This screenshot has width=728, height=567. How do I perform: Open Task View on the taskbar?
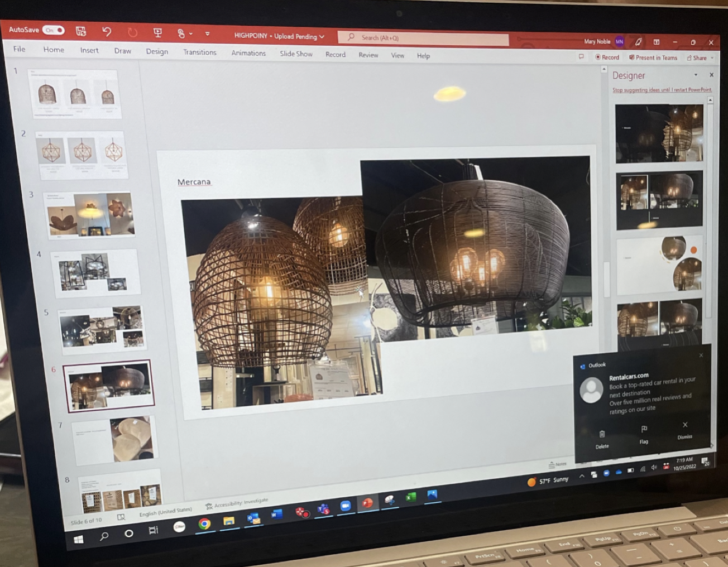pos(153,530)
